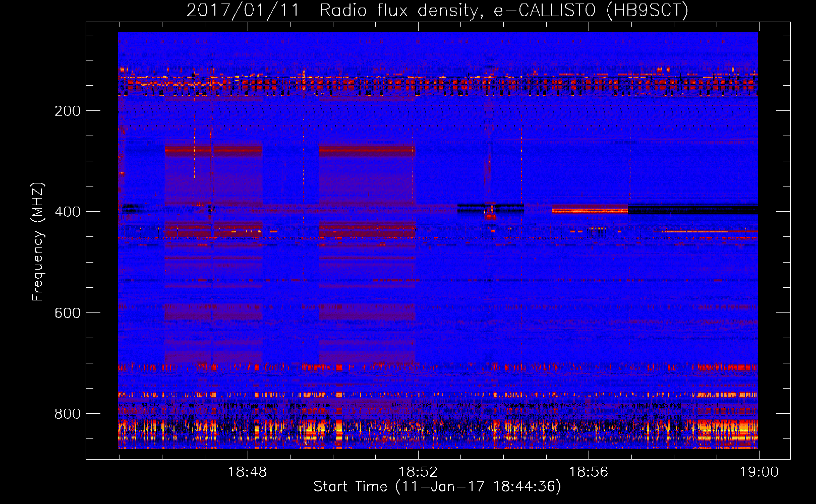Click the 200 frequency tick label
816x504 pixels.
(68, 111)
